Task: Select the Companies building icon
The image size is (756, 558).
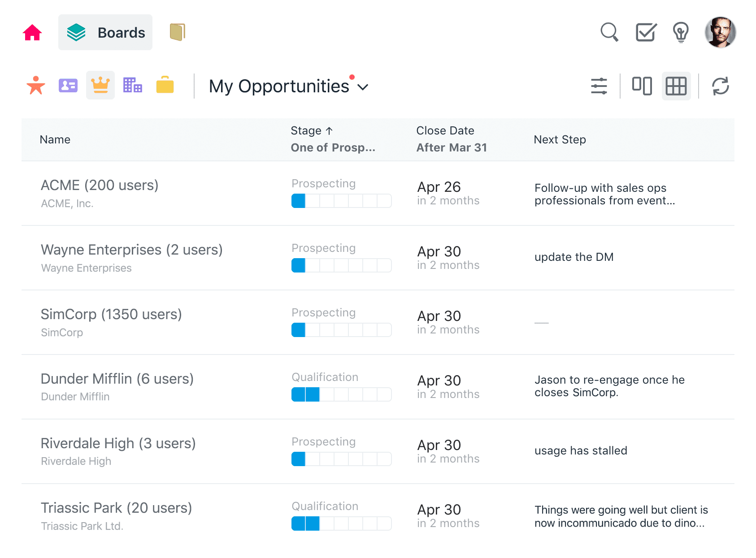Action: (133, 85)
